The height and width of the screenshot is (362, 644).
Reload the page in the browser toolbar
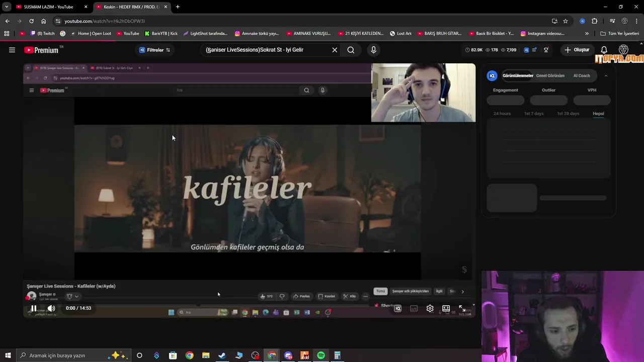coord(31,21)
